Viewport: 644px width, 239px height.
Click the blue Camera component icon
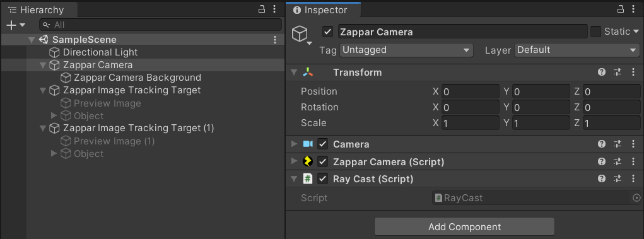click(308, 144)
